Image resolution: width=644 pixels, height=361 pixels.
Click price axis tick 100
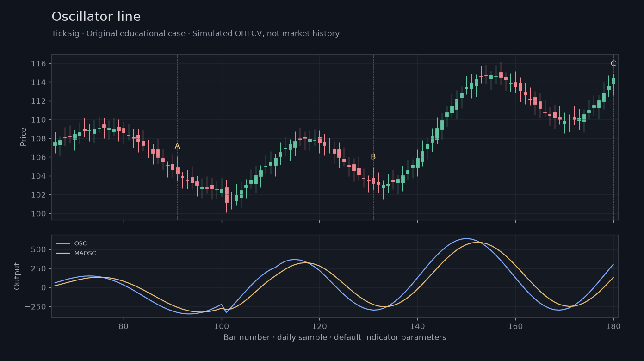39,214
